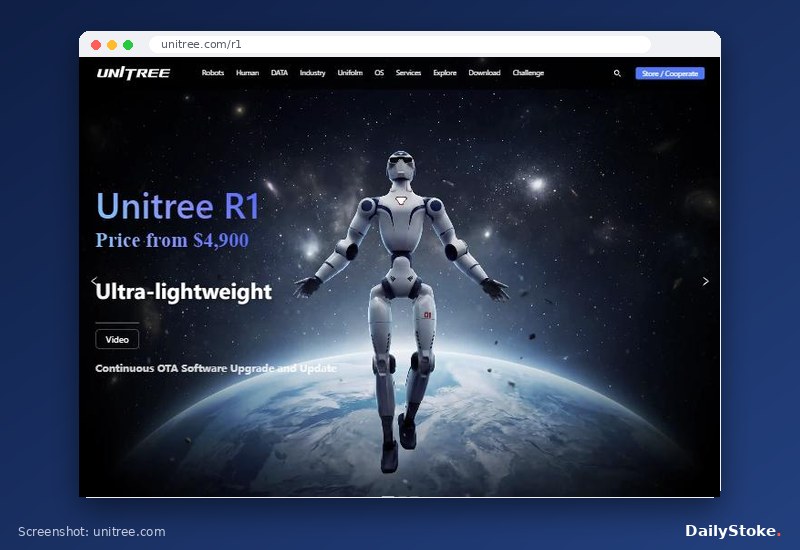Go to previous slide with left arrow
Viewport: 800px width, 550px height.
(x=94, y=281)
